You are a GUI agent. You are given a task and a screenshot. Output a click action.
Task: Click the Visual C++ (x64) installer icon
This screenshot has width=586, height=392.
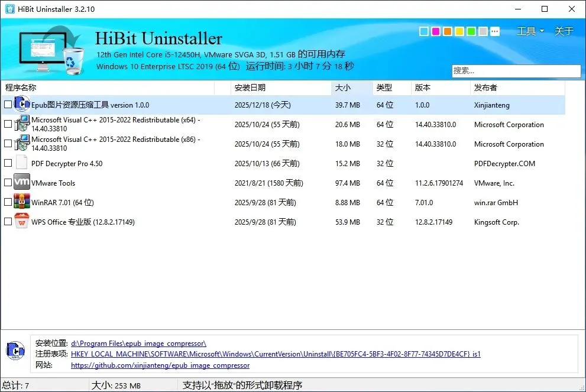click(22, 124)
